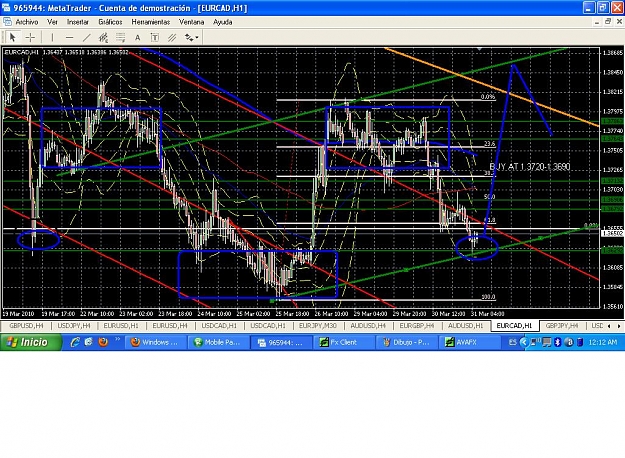Select the cursor pointer tool
625x458 pixels.
coord(12,37)
